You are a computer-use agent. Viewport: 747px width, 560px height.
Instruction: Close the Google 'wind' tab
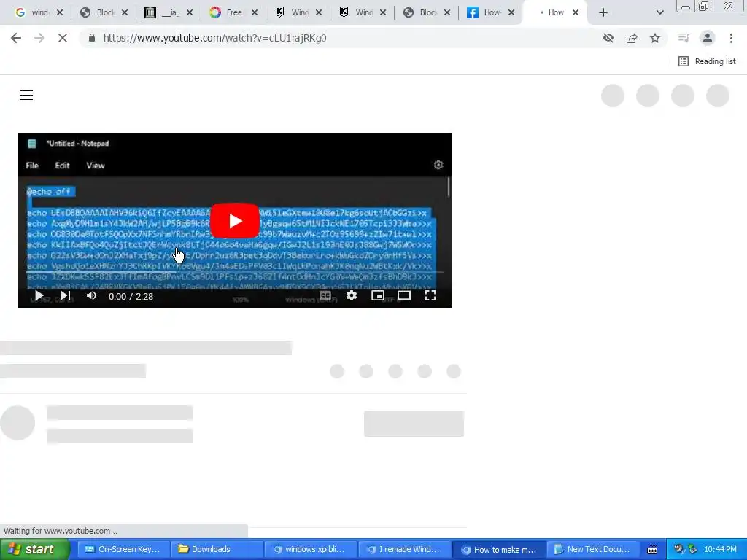pos(60,13)
